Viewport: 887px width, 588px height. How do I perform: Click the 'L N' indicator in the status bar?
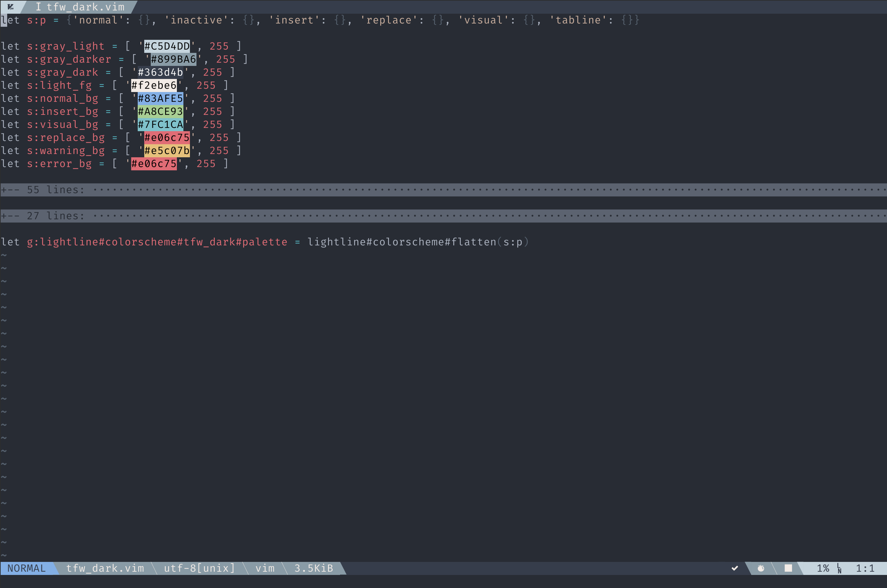[839, 568]
